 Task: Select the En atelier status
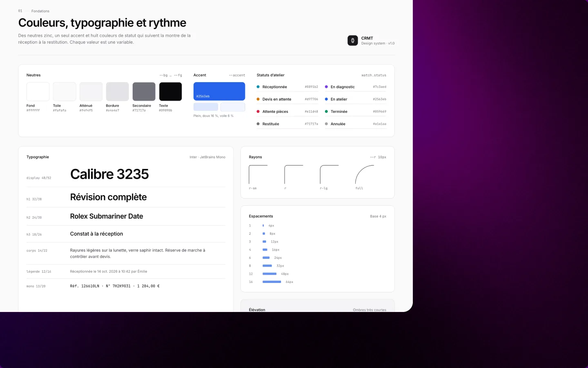point(355,99)
